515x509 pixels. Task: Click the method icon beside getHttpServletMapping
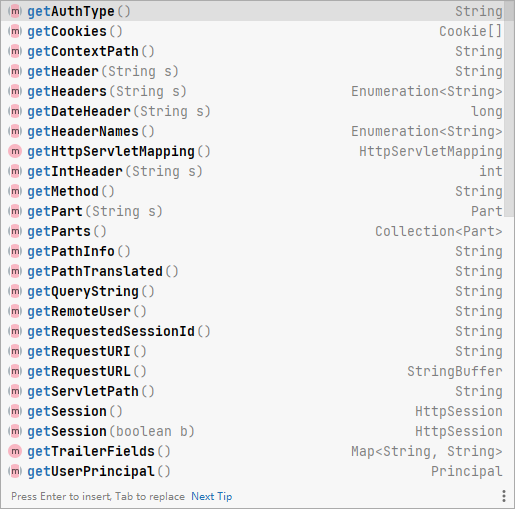coord(15,151)
